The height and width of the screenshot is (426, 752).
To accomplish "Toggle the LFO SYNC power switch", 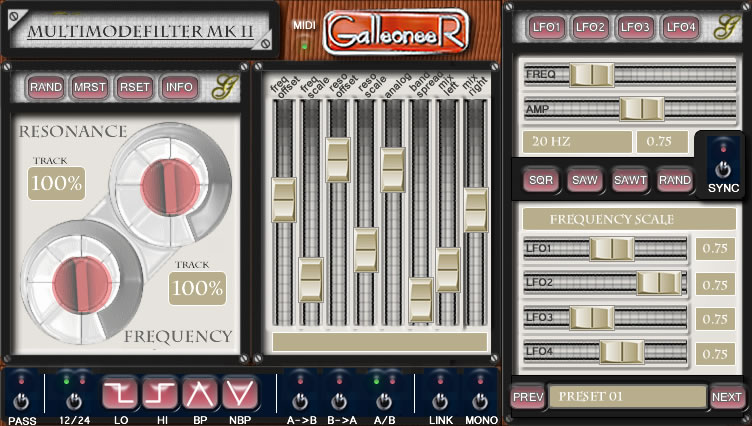I will click(x=723, y=169).
